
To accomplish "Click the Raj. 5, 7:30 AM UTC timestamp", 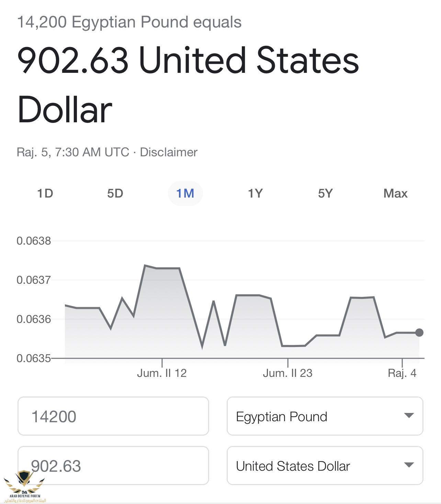I will coord(73,152).
